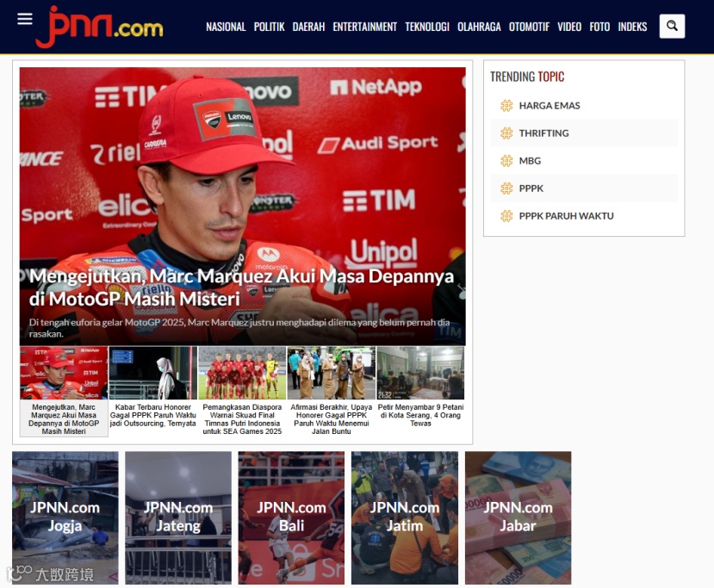Image resolution: width=714 pixels, height=588 pixels.
Task: Open the NASIONAL menu
Action: pos(226,27)
